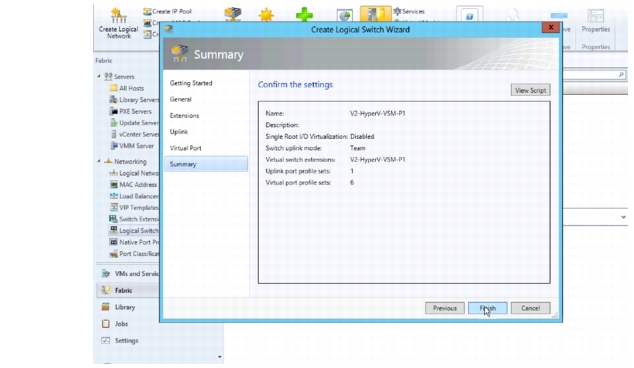Open VIP Templates in tree
The image size is (634, 368).
coord(134,207)
